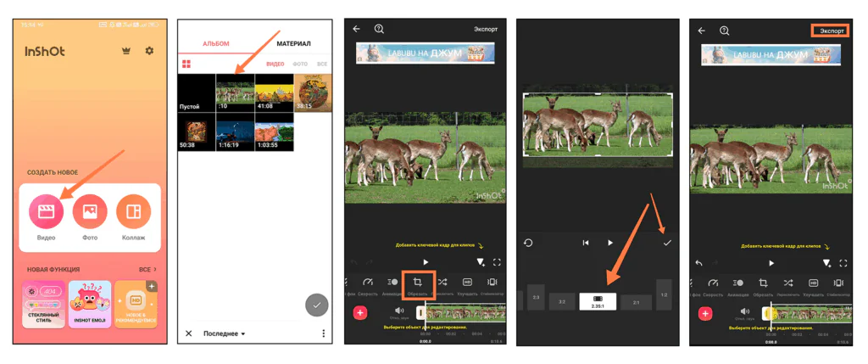Tap the Видео icon under Создать новое
This screenshot has width=868, height=364.
(46, 212)
